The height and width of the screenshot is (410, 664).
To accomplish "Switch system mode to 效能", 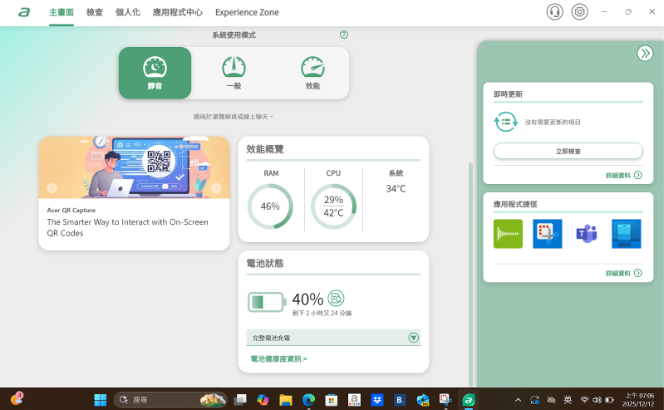I will click(x=312, y=73).
